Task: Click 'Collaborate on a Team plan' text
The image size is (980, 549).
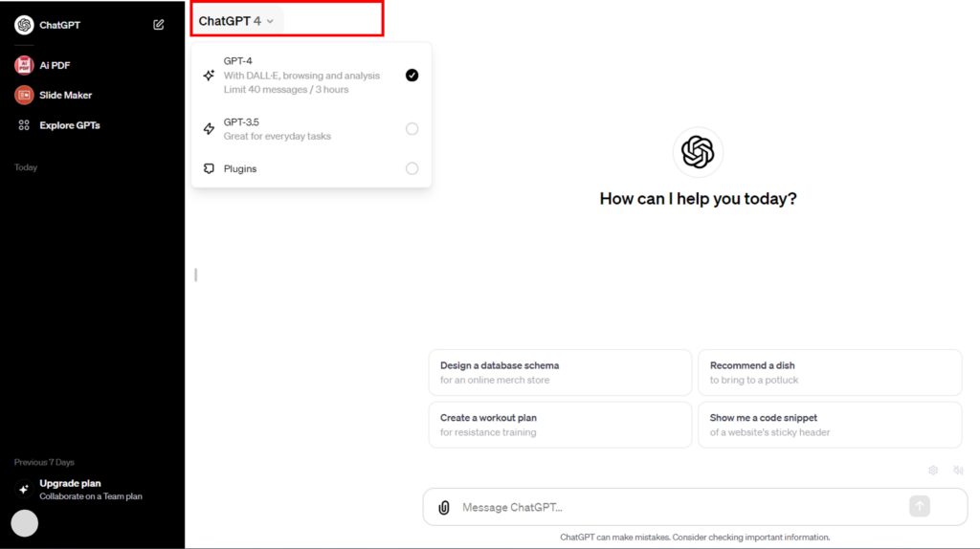Action: coord(91,496)
